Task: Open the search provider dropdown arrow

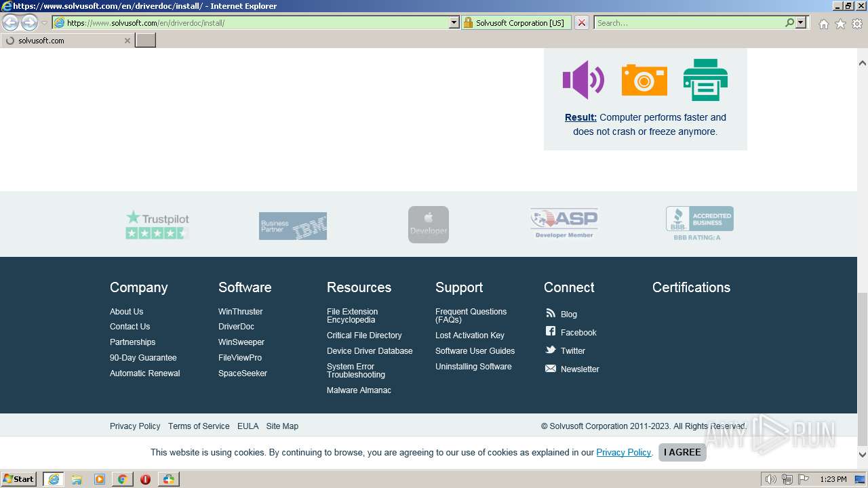Action: click(801, 22)
